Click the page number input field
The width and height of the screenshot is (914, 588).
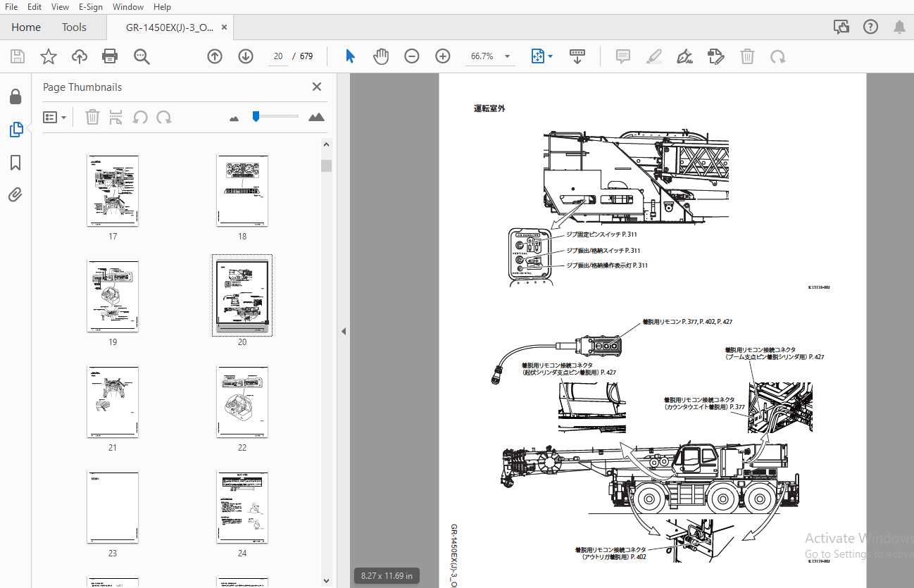tap(278, 56)
